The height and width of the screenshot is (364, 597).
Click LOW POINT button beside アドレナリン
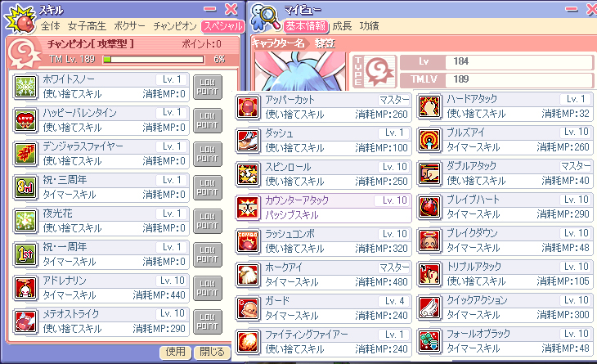point(208,288)
